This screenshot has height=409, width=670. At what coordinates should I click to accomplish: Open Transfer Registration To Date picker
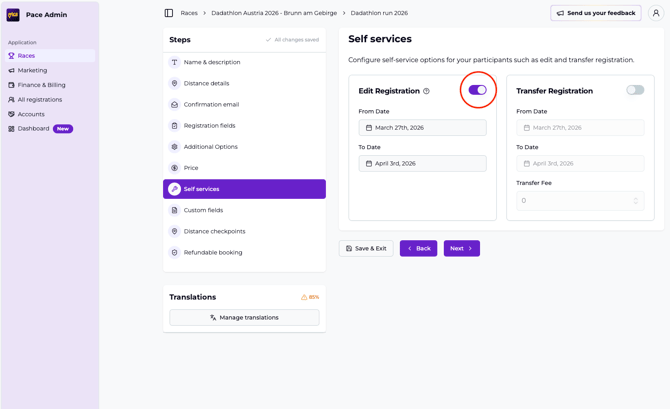point(580,163)
